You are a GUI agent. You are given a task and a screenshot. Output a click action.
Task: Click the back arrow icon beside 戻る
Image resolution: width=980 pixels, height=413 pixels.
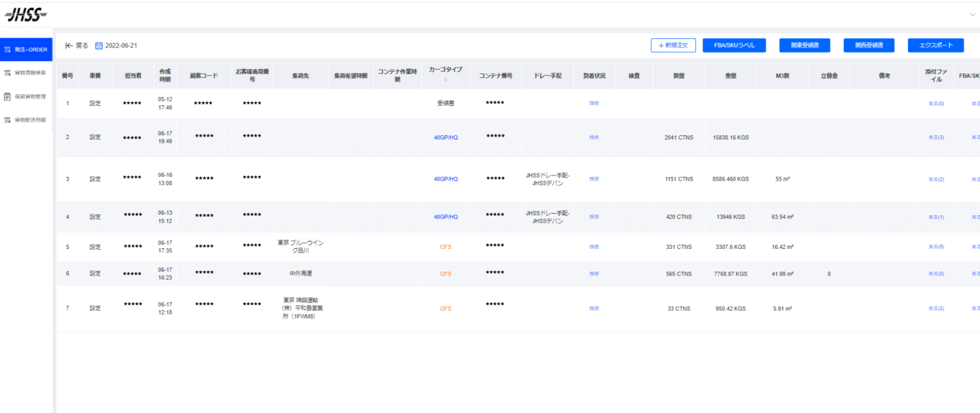[x=68, y=45]
